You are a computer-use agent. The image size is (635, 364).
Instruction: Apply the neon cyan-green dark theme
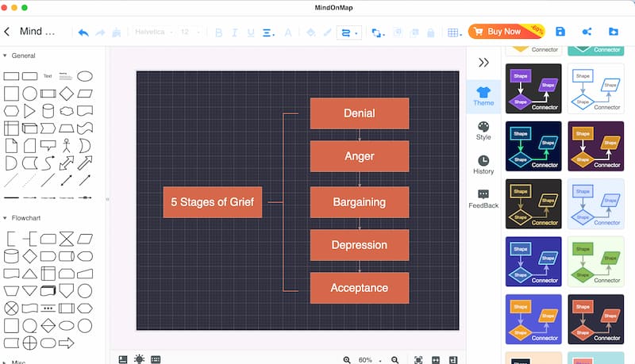click(533, 146)
